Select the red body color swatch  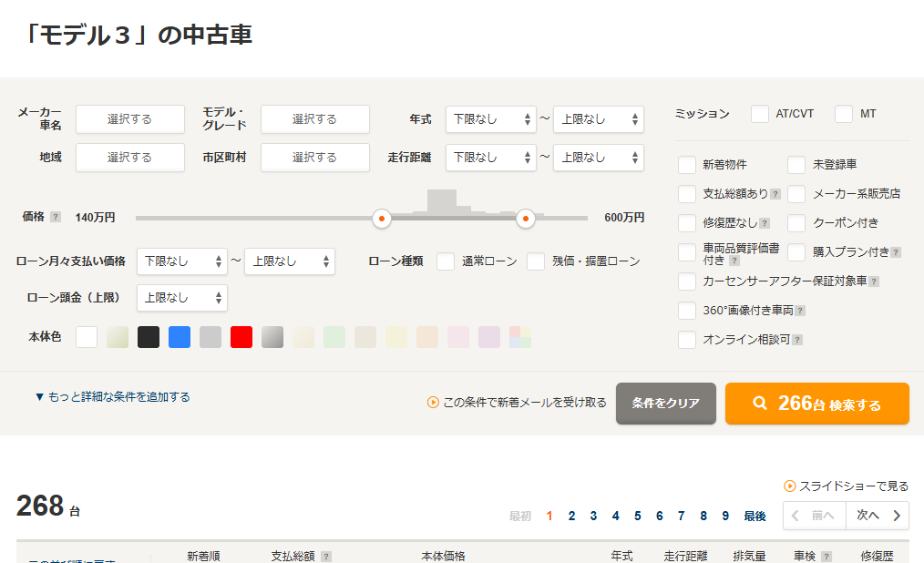tap(241, 337)
